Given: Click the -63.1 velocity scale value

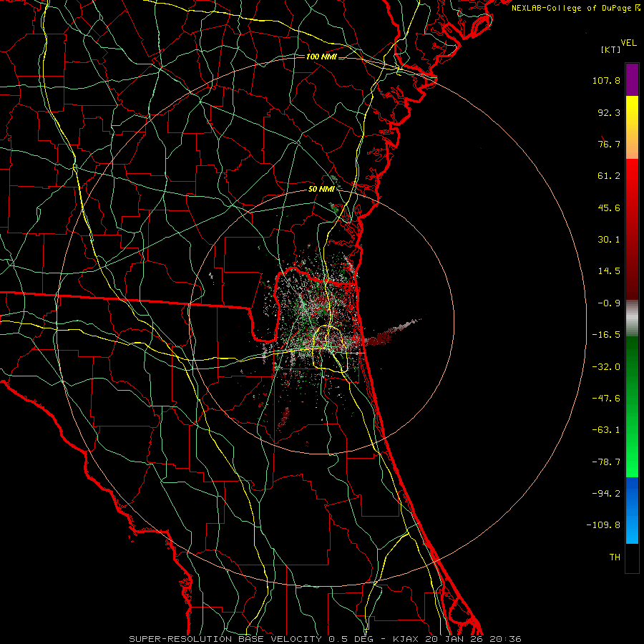Looking at the screenshot, I should click(x=606, y=430).
